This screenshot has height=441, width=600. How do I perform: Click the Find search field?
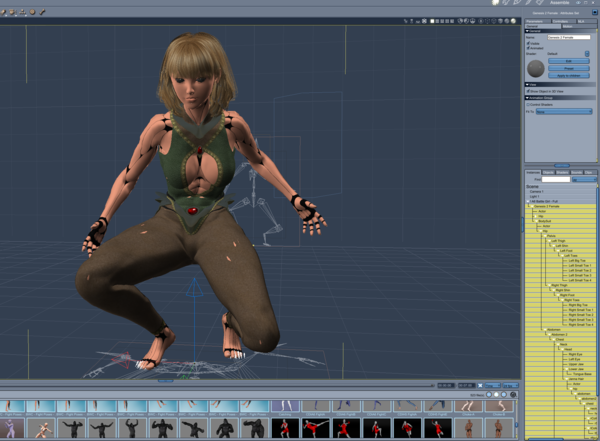pyautogui.click(x=556, y=180)
